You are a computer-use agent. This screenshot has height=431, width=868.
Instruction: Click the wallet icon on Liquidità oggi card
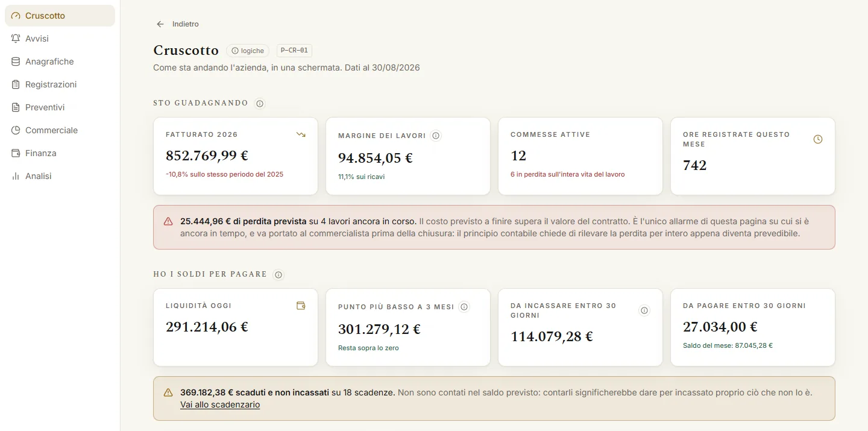(301, 306)
